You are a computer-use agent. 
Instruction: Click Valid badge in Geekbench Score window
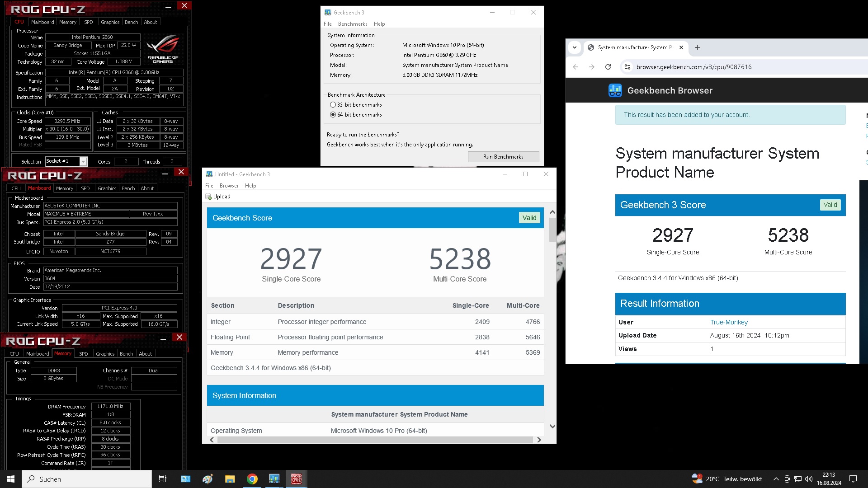point(529,218)
